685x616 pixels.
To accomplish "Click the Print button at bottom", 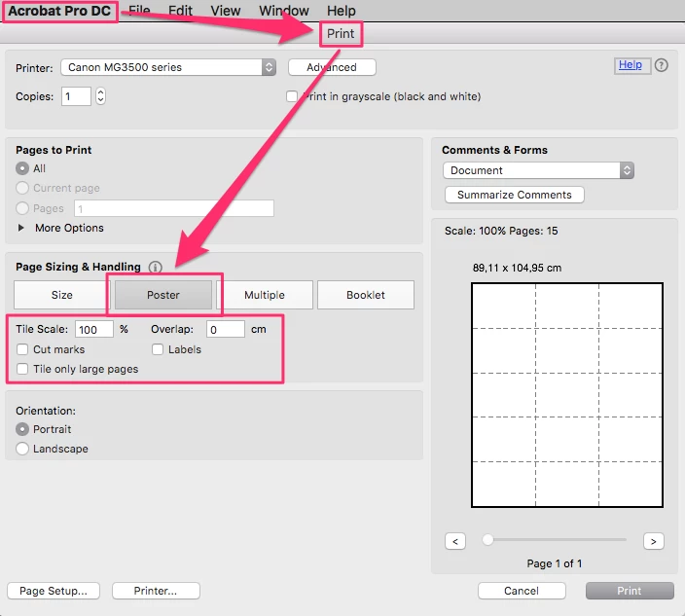I will tap(630, 591).
